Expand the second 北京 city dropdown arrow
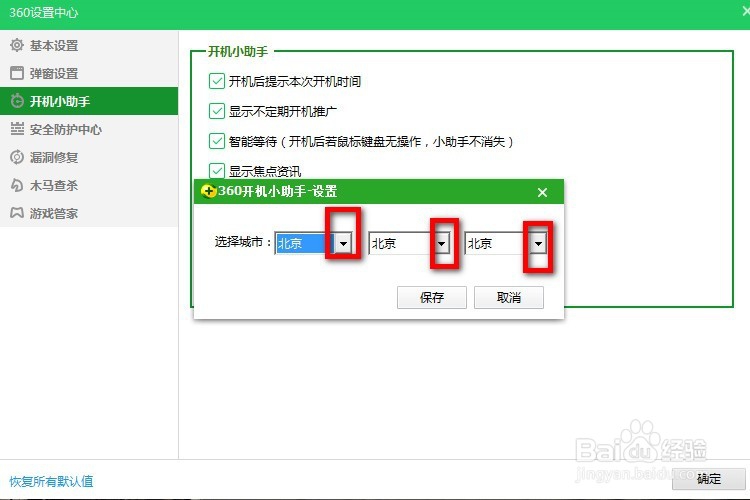The height and width of the screenshot is (500, 750). pos(441,243)
